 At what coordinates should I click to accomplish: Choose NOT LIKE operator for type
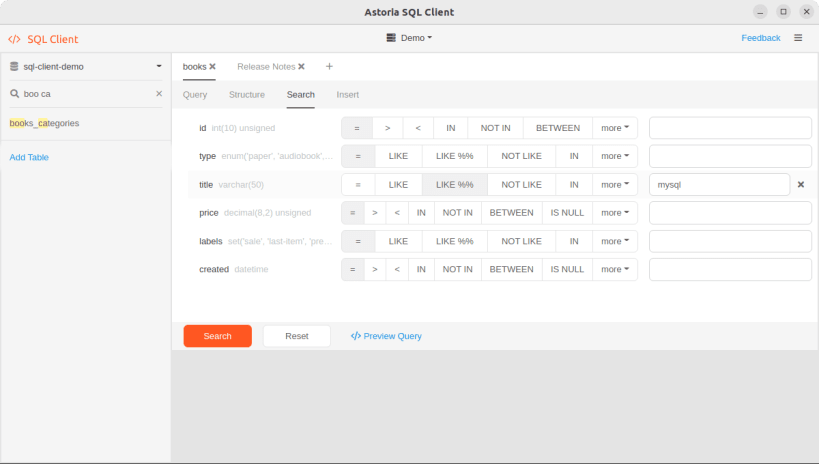click(x=521, y=156)
